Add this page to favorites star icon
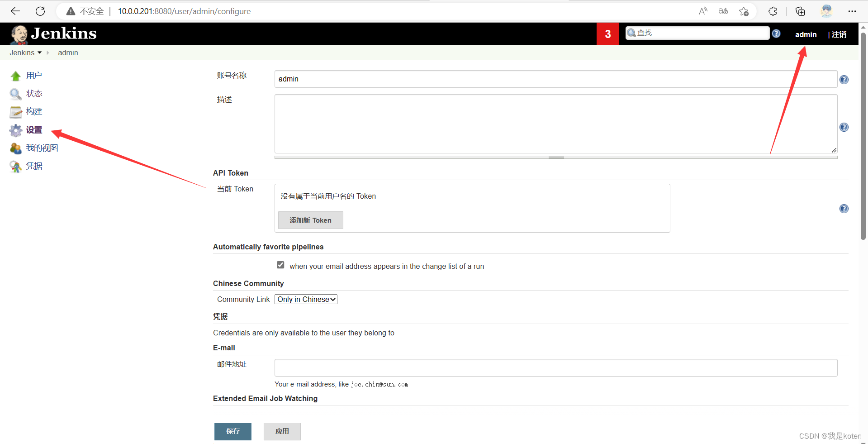Viewport: 868px width, 444px height. click(744, 11)
